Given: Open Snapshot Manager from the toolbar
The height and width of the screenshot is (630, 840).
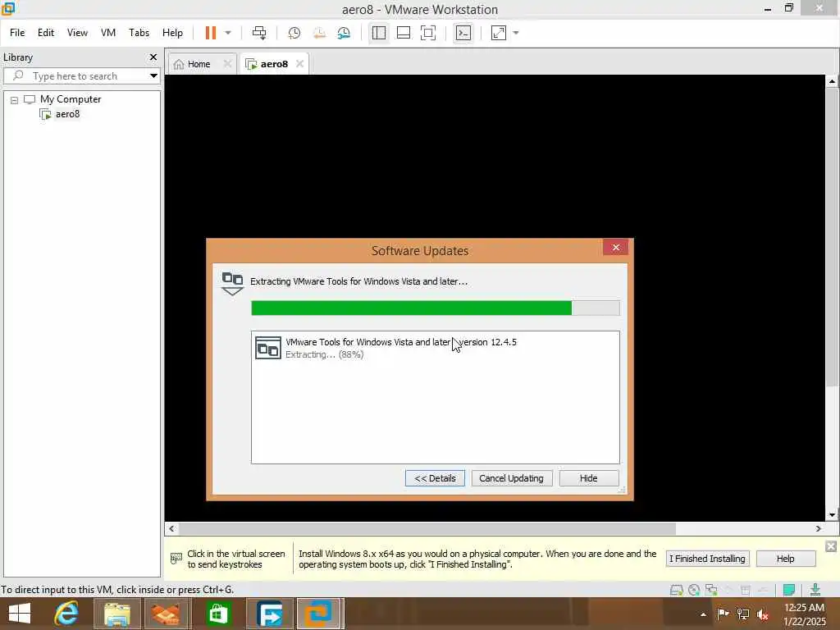Looking at the screenshot, I should 344,33.
